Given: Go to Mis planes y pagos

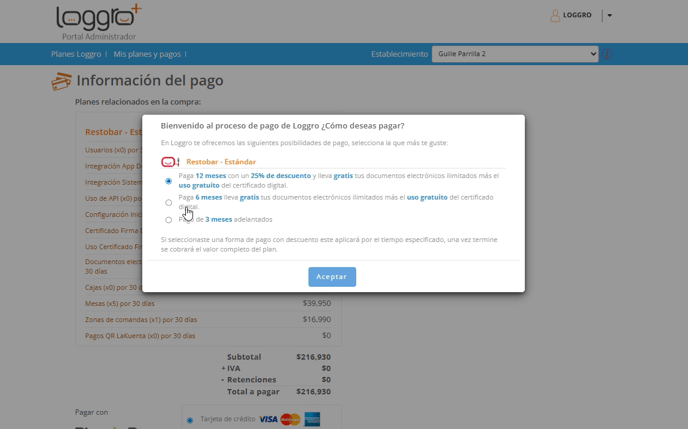Looking at the screenshot, I should pyautogui.click(x=147, y=54).
